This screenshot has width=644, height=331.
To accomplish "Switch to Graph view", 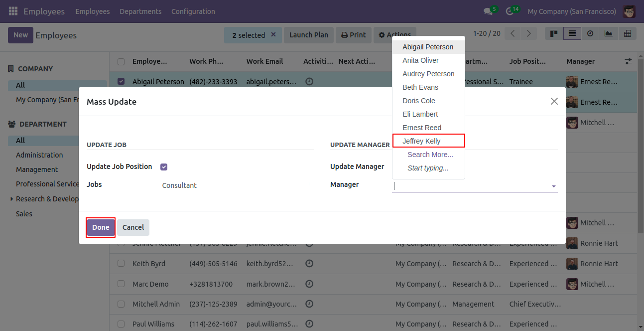I will click(609, 34).
